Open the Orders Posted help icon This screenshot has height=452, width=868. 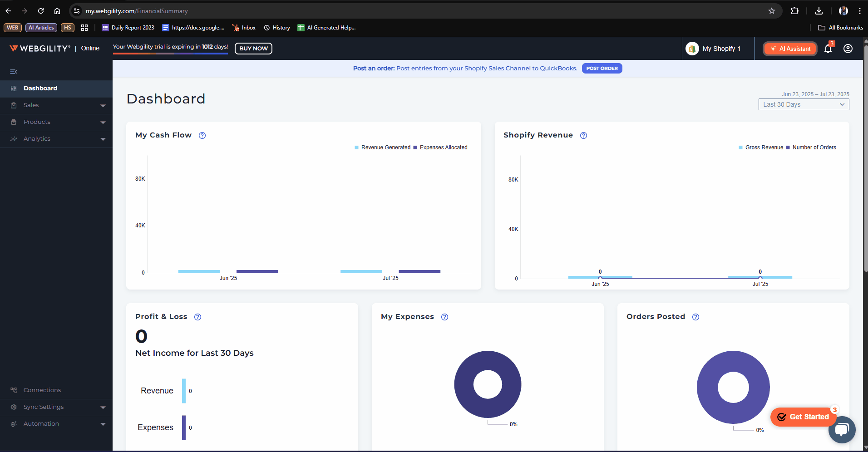pos(695,317)
